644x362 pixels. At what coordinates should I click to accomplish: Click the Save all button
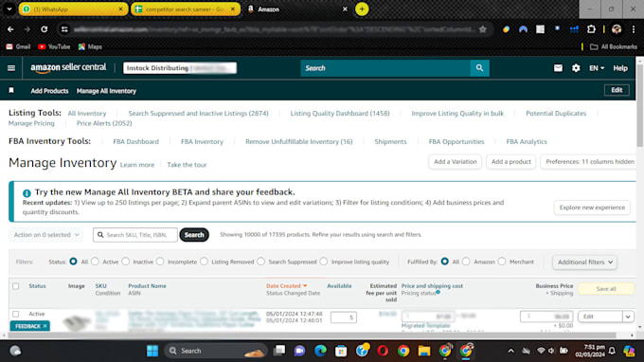pos(606,289)
